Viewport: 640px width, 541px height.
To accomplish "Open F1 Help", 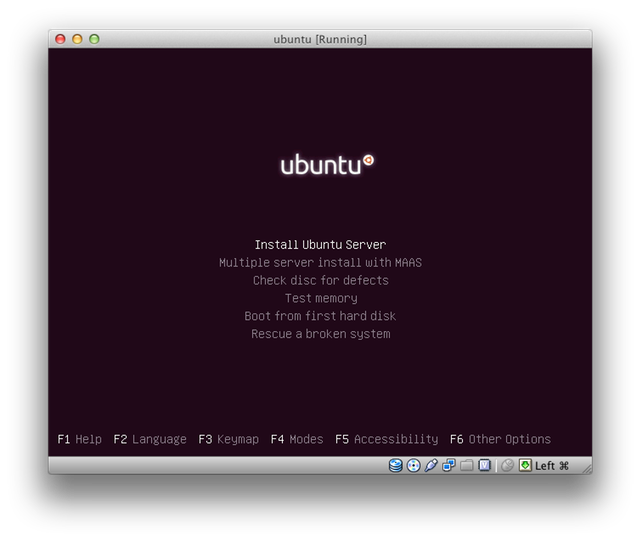I will [80, 439].
